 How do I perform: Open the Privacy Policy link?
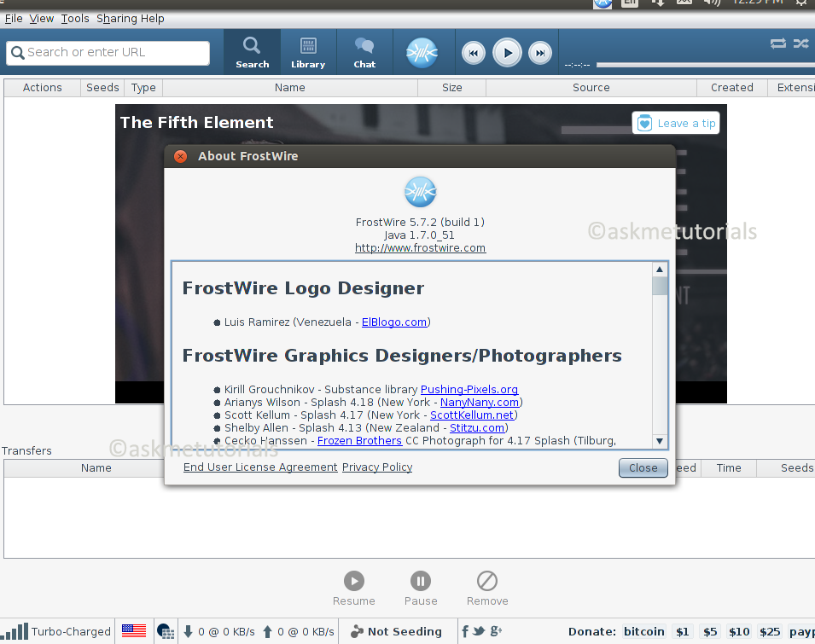377,467
